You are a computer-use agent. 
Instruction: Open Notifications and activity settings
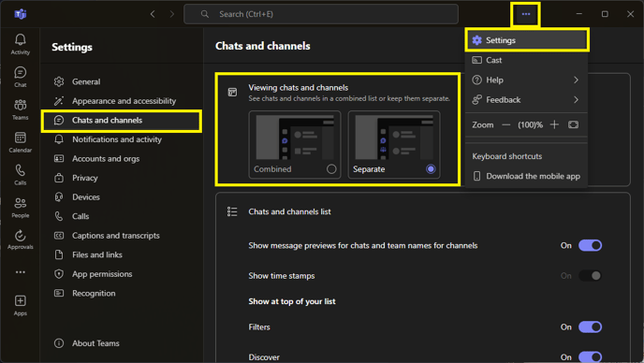click(x=121, y=139)
